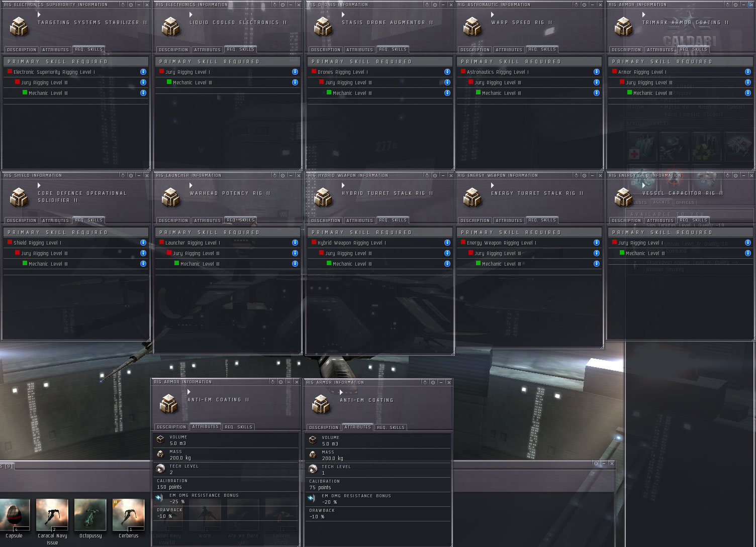Click the "Drones Rigging Level I" skill text
The image size is (756, 547).
point(343,72)
